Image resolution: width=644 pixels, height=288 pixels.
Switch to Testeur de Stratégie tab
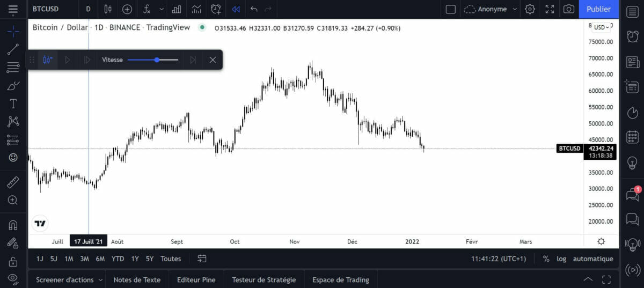click(x=264, y=279)
